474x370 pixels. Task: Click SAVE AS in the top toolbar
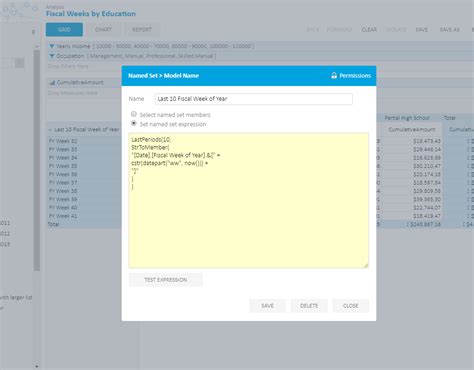coord(449,30)
